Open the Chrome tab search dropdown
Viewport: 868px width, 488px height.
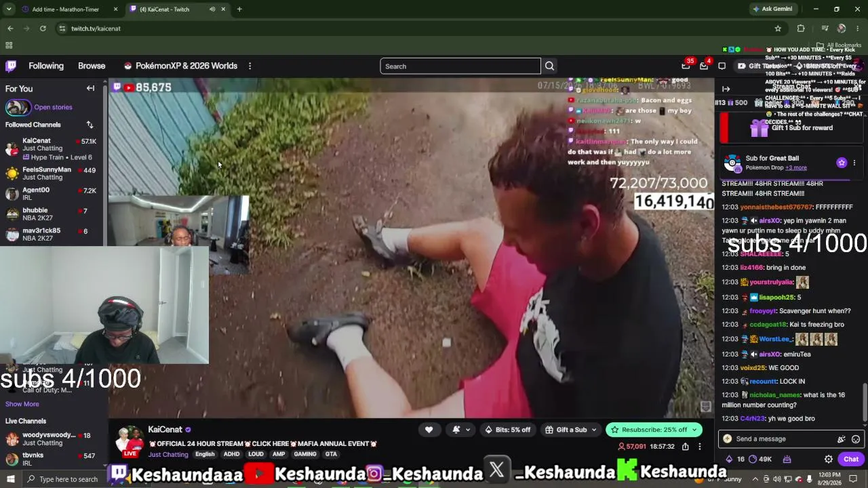[x=9, y=9]
